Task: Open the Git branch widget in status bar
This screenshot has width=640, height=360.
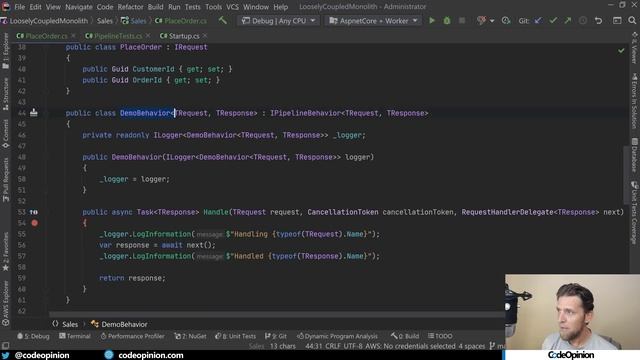Action: (x=497, y=346)
